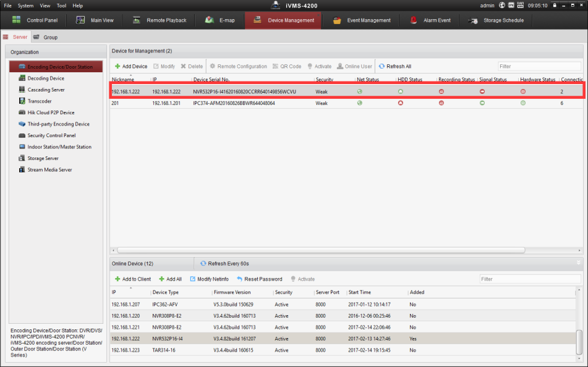Collapse the Online Device panel chevron
The width and height of the screenshot is (588, 367).
click(x=578, y=263)
